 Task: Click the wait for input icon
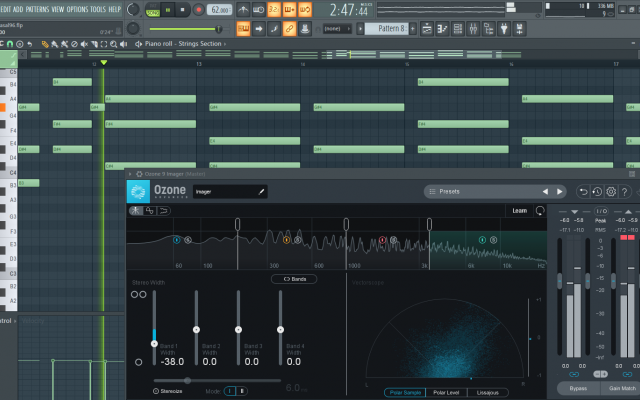tap(259, 10)
